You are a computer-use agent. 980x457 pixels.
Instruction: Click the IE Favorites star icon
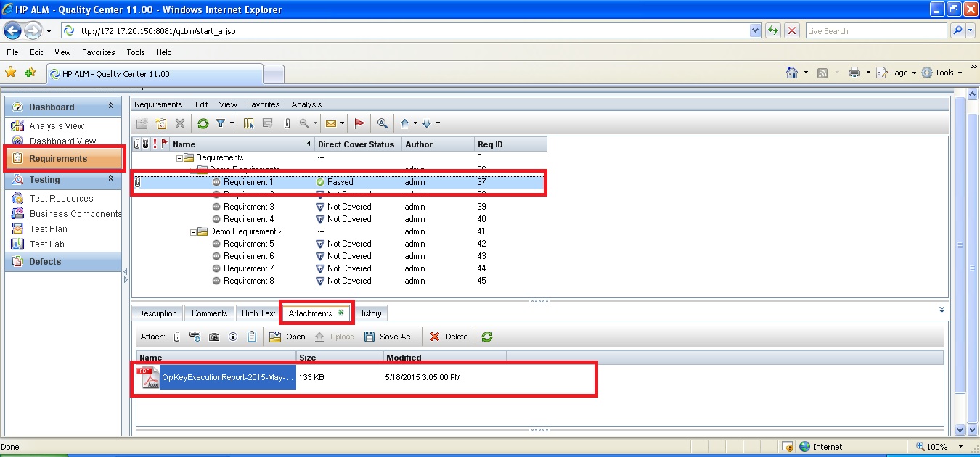[11, 72]
